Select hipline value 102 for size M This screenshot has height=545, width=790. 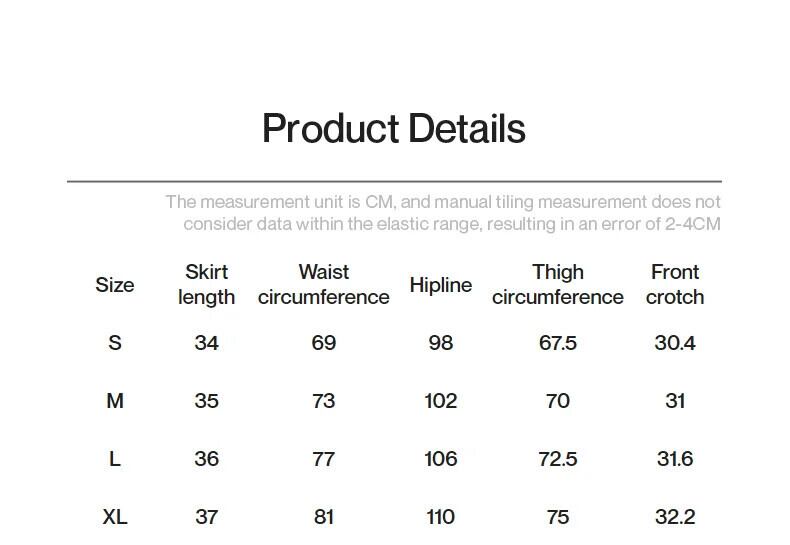(x=440, y=401)
